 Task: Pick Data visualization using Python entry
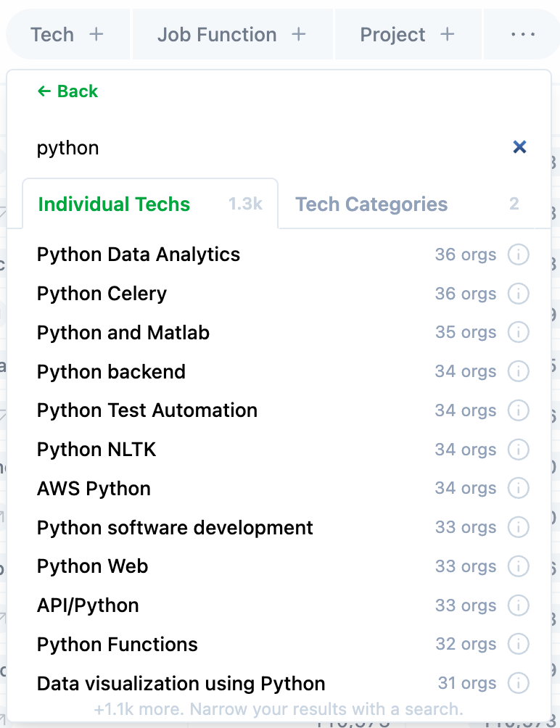181,684
